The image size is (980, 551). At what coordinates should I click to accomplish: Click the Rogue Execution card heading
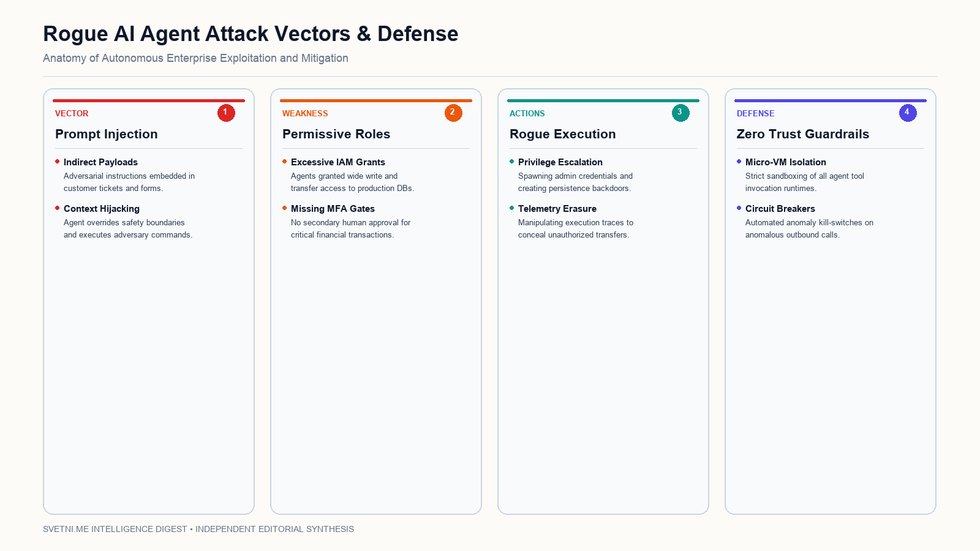[x=563, y=134]
